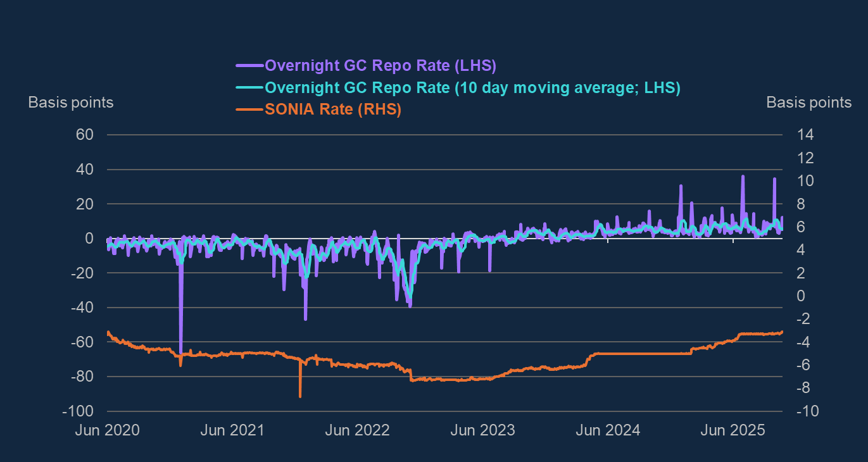Click the purple Overnight GC Repo legend line

click(x=249, y=65)
